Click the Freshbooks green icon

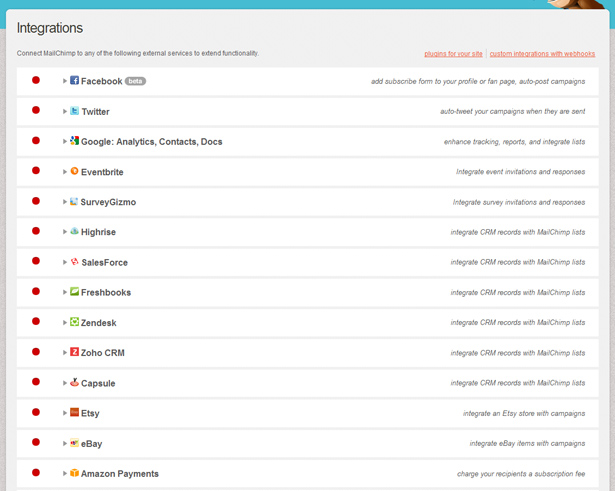click(x=75, y=291)
